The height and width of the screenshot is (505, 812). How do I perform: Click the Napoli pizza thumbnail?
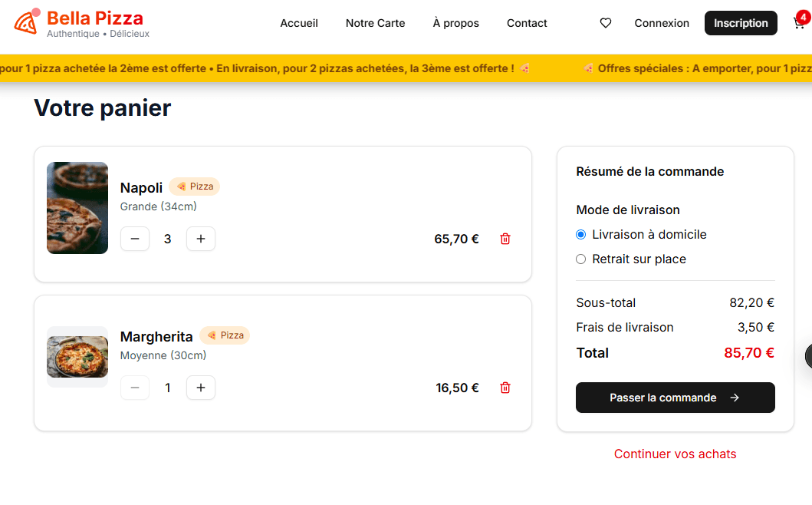(x=77, y=208)
